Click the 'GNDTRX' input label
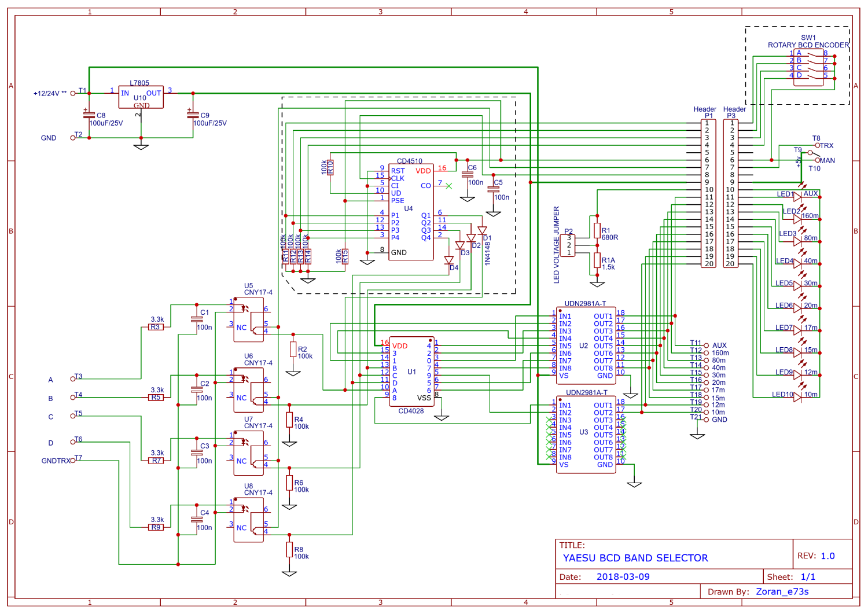Screen dimensions: 868x614 click(x=56, y=461)
